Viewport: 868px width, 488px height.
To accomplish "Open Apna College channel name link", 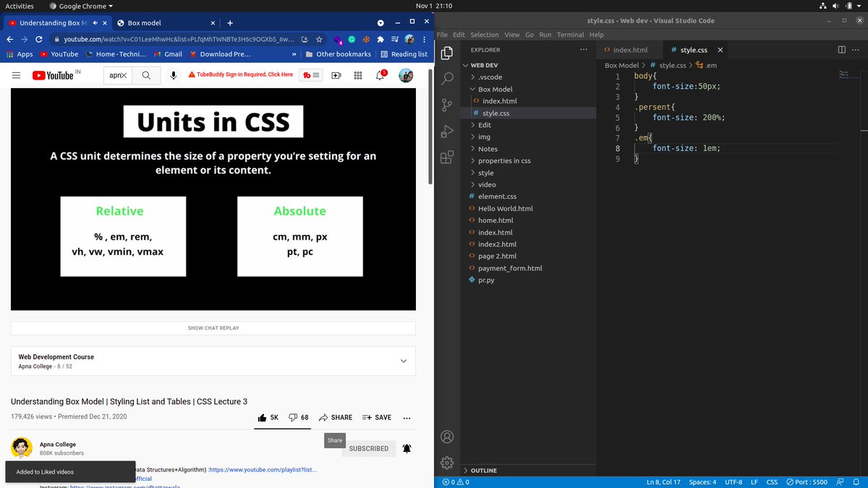I will pyautogui.click(x=58, y=445).
